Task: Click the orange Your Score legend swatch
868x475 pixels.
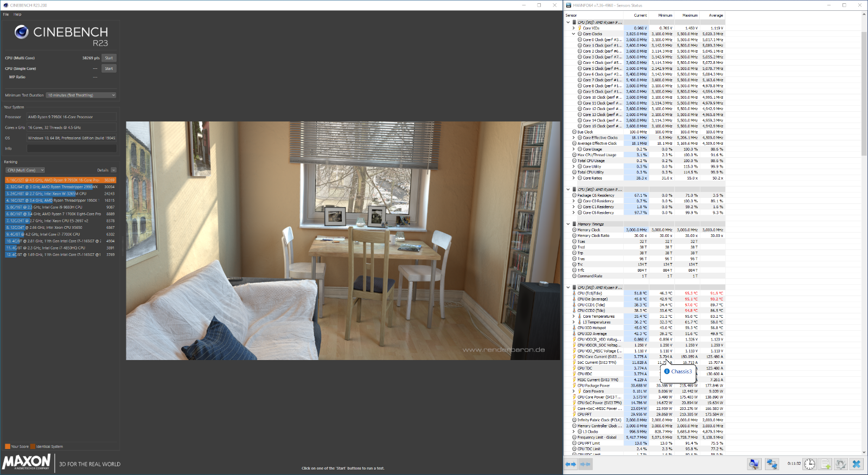Action: click(x=8, y=446)
